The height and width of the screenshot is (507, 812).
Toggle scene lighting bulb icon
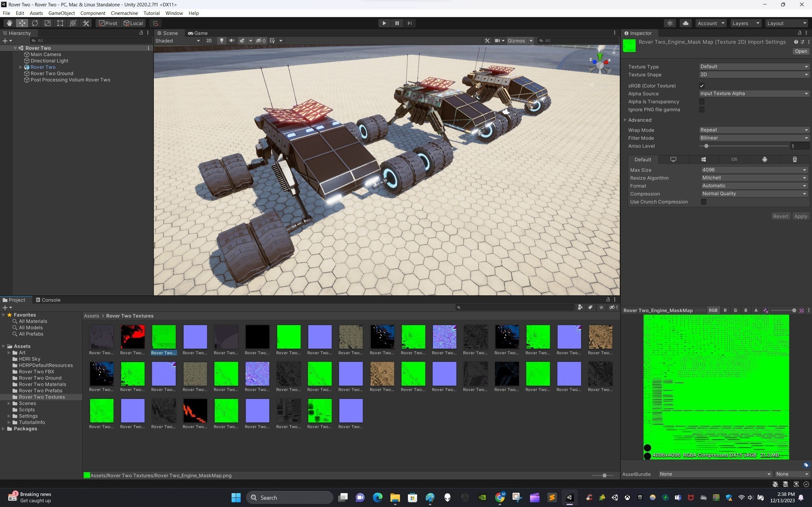tap(221, 41)
